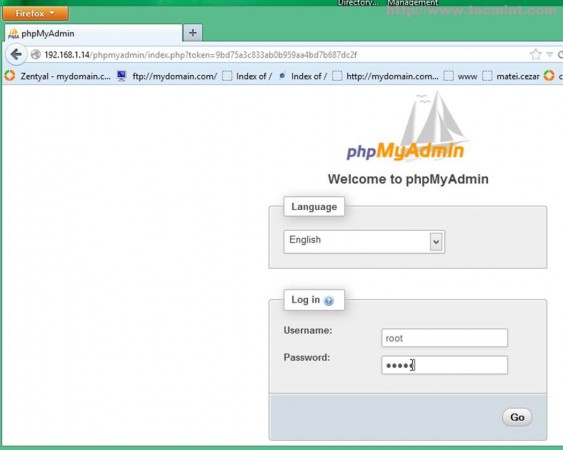Click the Welcome to phpMyAdmin heading

tap(408, 179)
